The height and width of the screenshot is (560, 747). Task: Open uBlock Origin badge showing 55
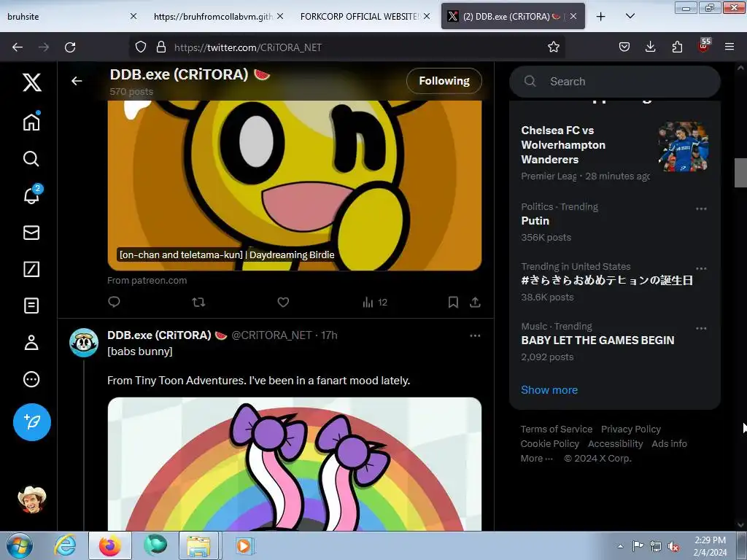(704, 45)
